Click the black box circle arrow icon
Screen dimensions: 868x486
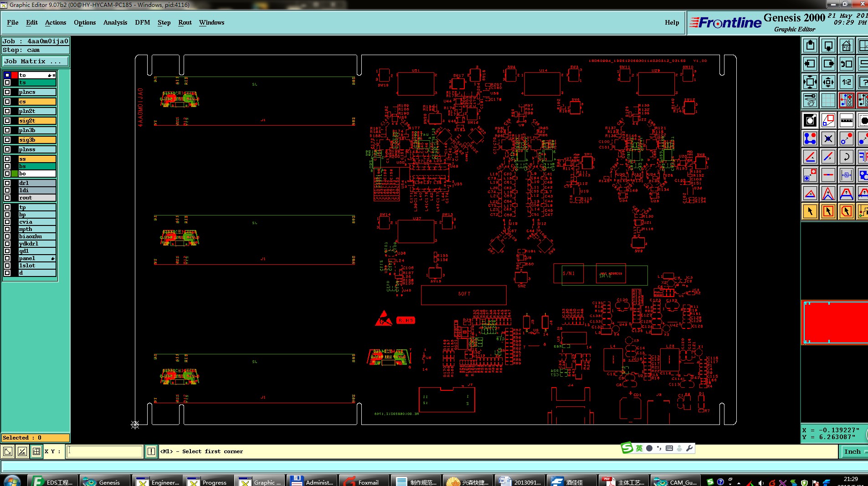[810, 120]
